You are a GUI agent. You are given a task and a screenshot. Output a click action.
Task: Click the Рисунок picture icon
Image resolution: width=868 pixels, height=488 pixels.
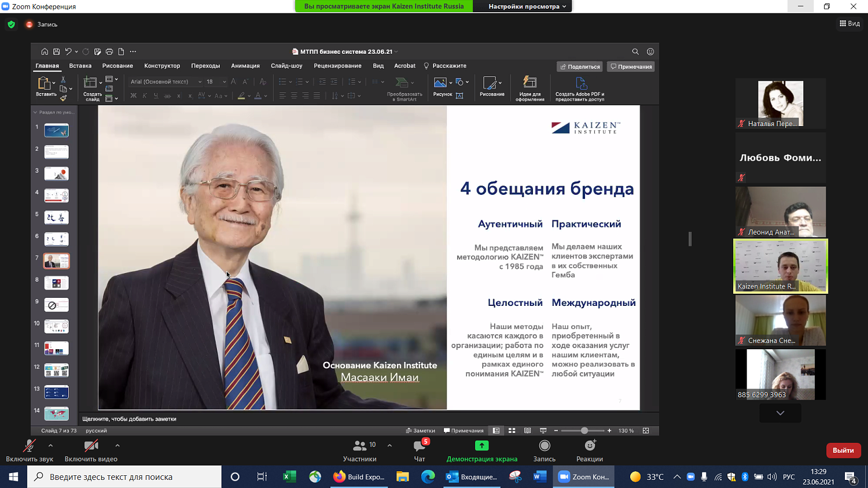click(x=440, y=83)
